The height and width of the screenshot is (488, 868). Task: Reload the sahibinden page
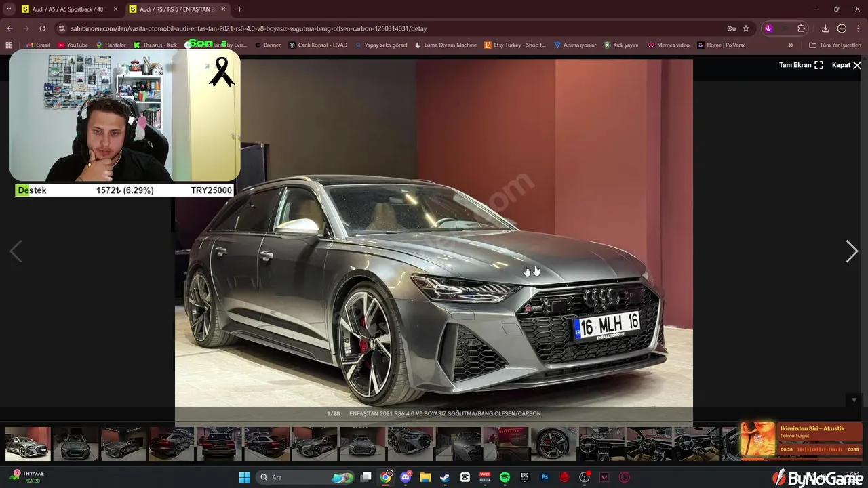coord(42,28)
